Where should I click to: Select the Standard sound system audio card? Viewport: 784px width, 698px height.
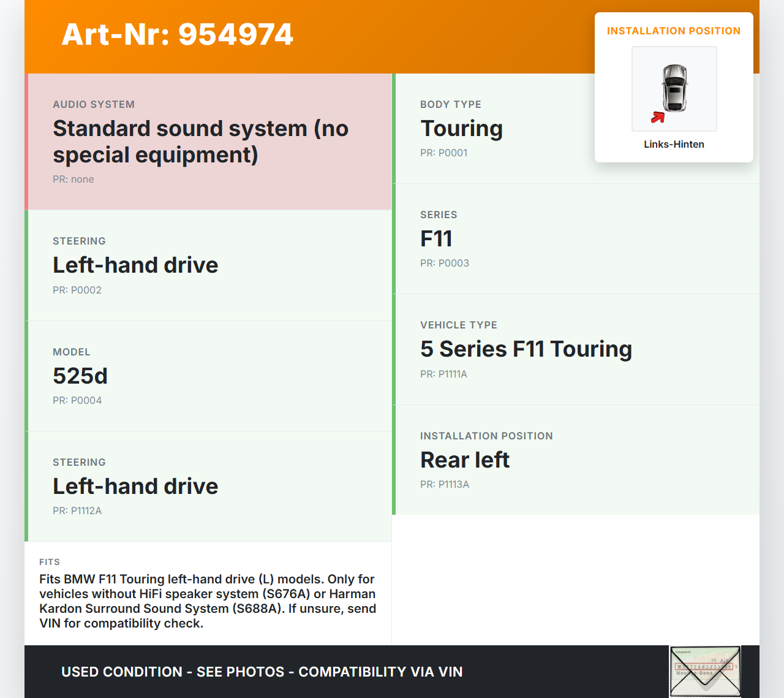click(x=208, y=142)
